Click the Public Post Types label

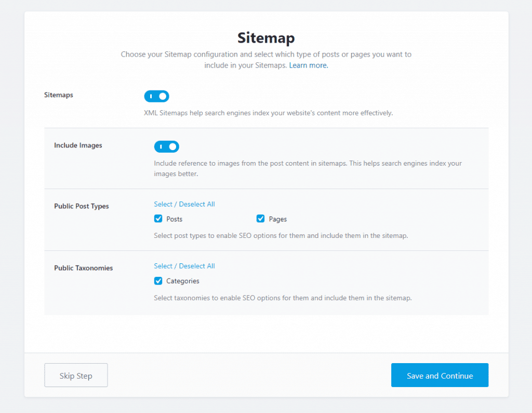pos(82,206)
